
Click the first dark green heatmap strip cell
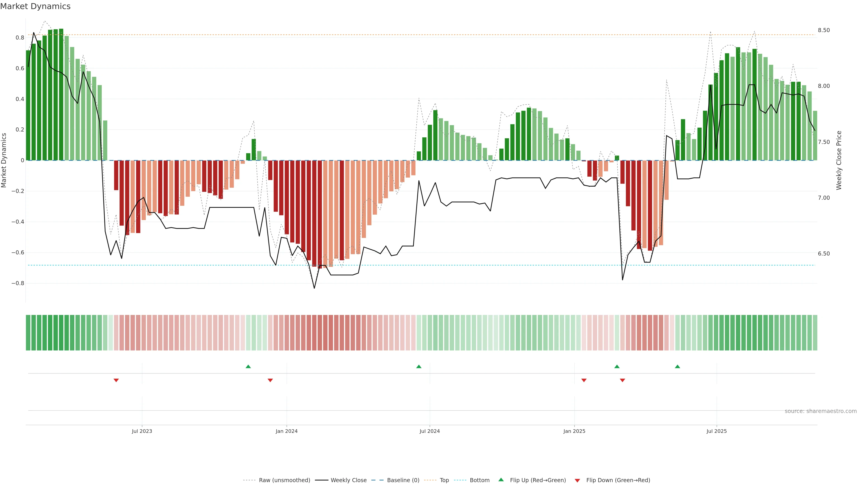coord(28,333)
